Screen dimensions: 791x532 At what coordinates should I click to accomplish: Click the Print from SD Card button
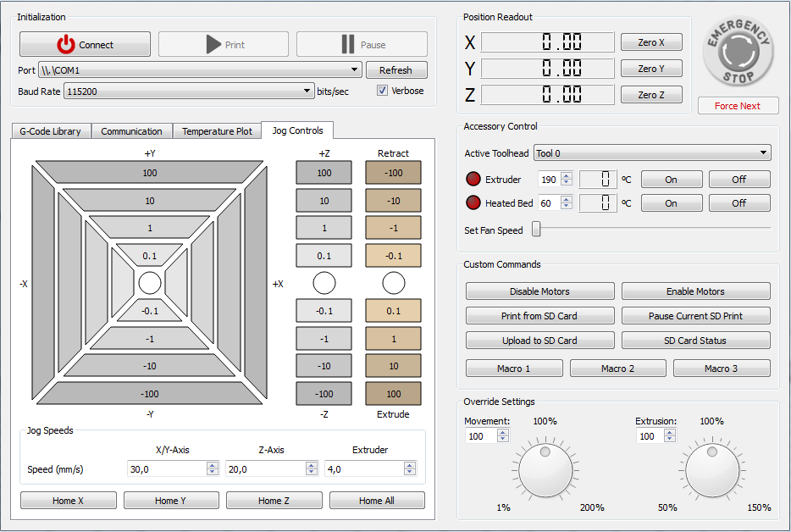[x=539, y=315]
